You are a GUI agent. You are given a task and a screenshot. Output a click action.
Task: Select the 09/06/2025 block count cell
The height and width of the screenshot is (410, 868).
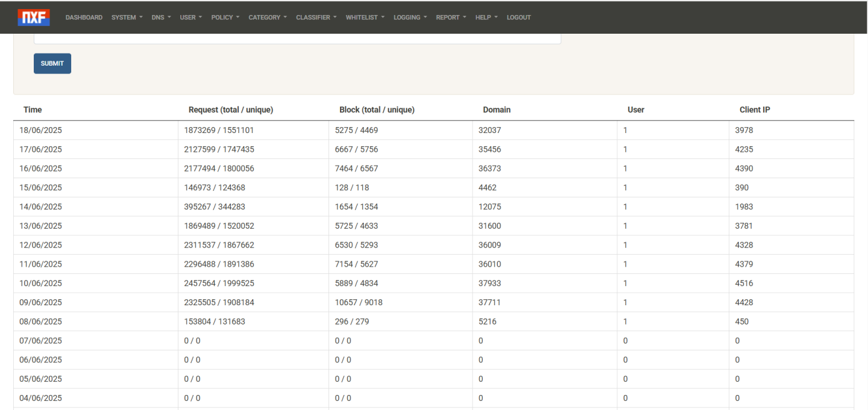pyautogui.click(x=359, y=302)
